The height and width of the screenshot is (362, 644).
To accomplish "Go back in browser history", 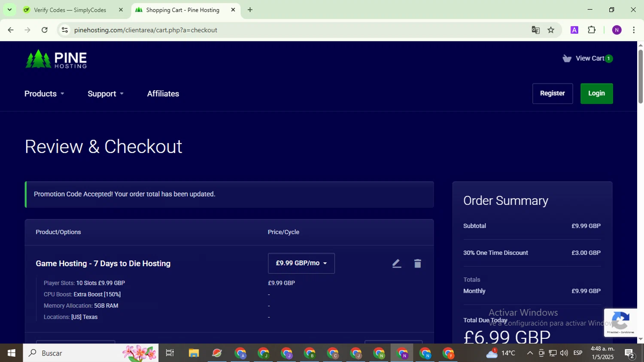I will coord(11,30).
